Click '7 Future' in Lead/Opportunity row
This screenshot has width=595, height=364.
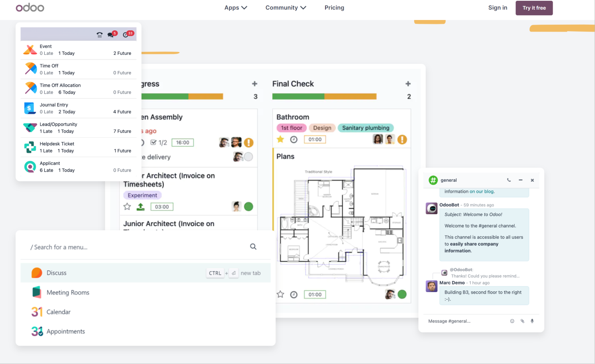point(122,131)
